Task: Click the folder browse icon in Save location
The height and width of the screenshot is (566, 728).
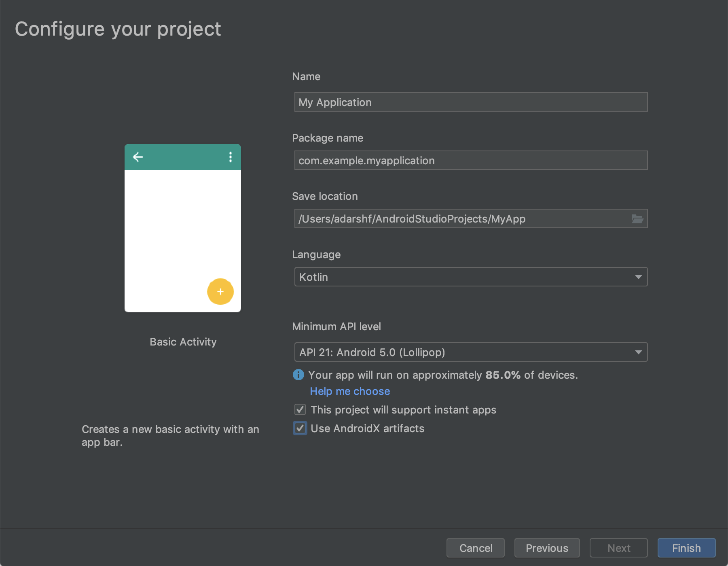Action: (x=637, y=219)
